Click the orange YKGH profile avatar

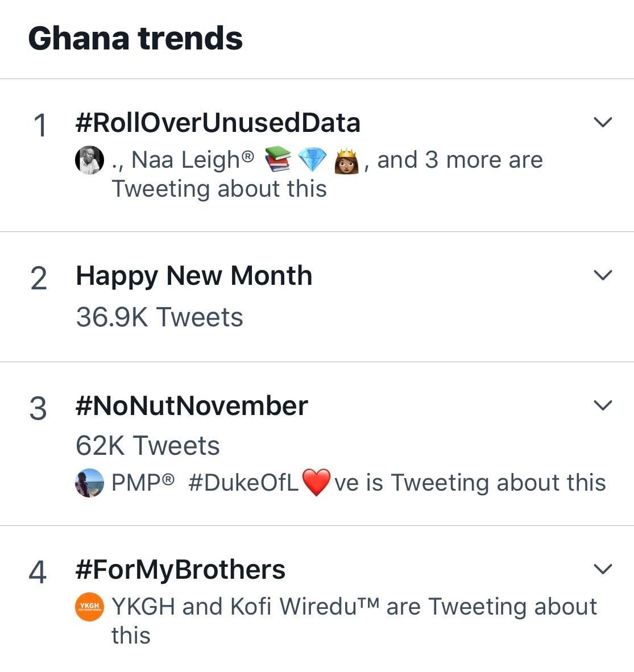90,607
